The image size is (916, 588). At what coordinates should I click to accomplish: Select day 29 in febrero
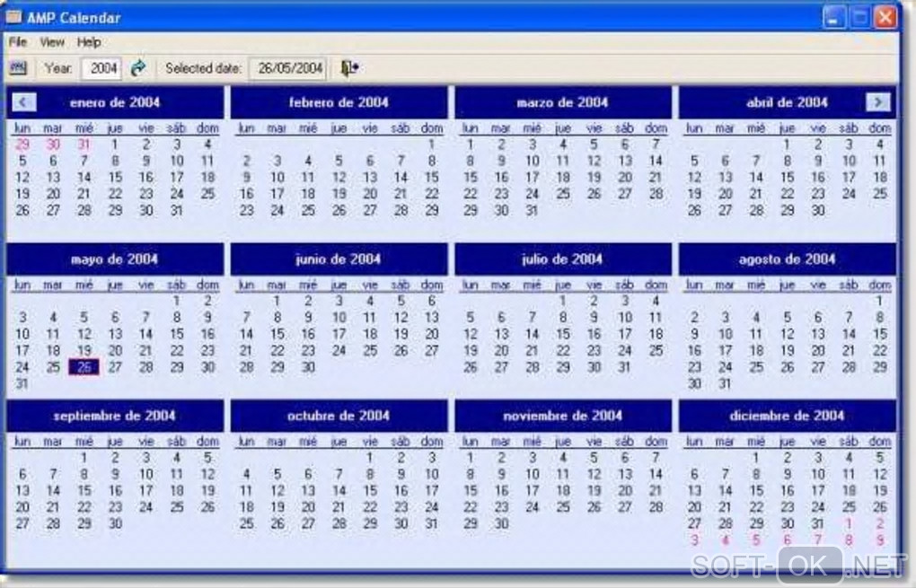[x=432, y=210]
